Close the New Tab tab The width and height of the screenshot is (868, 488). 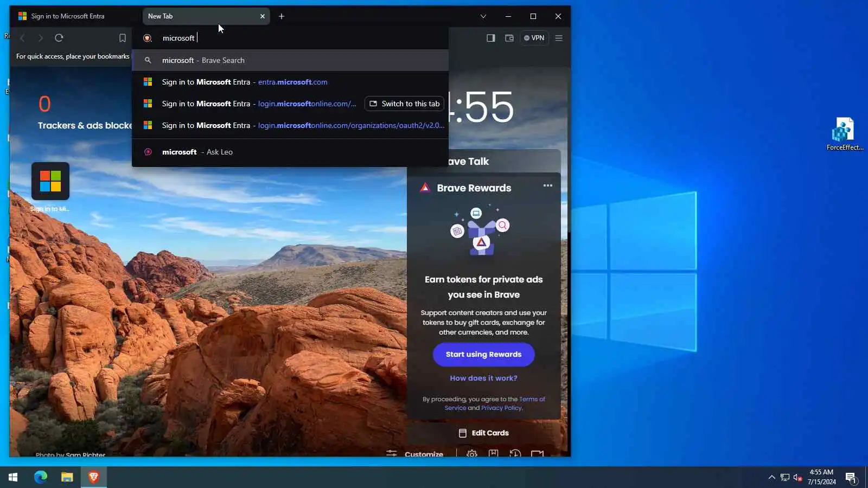pos(263,16)
